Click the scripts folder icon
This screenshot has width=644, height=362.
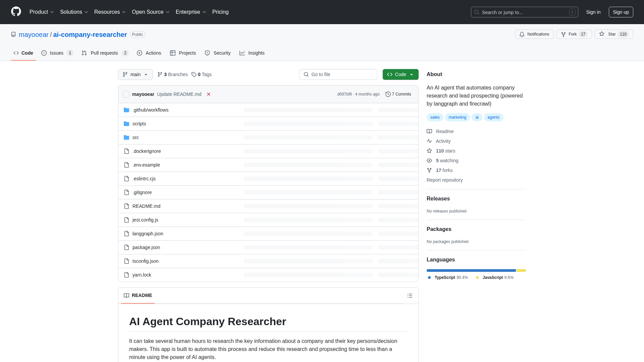[x=126, y=124]
